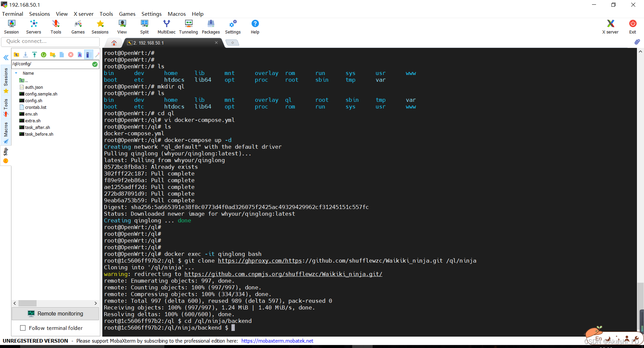Image resolution: width=644 pixels, height=348 pixels.
Task: Delete the selected remote file
Action: (x=70, y=55)
